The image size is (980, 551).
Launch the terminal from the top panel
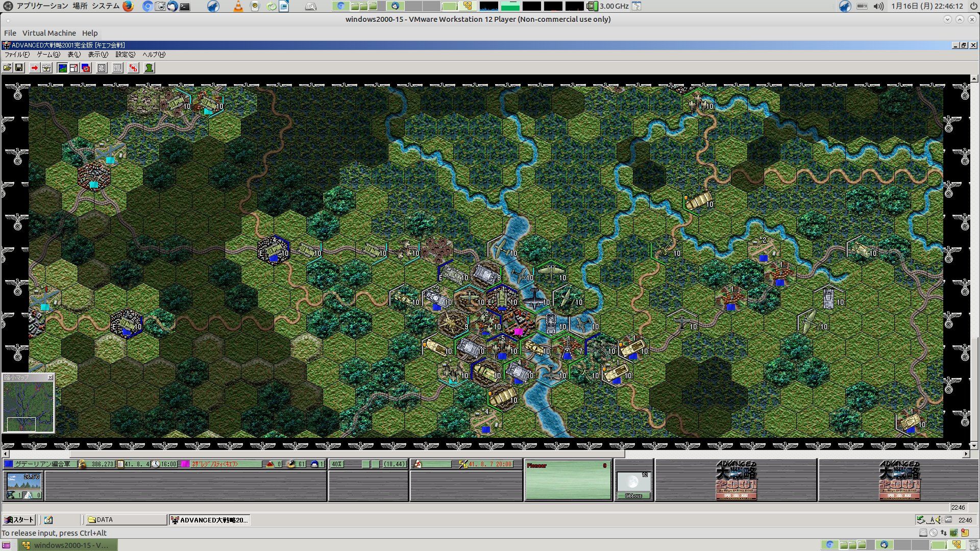[185, 6]
